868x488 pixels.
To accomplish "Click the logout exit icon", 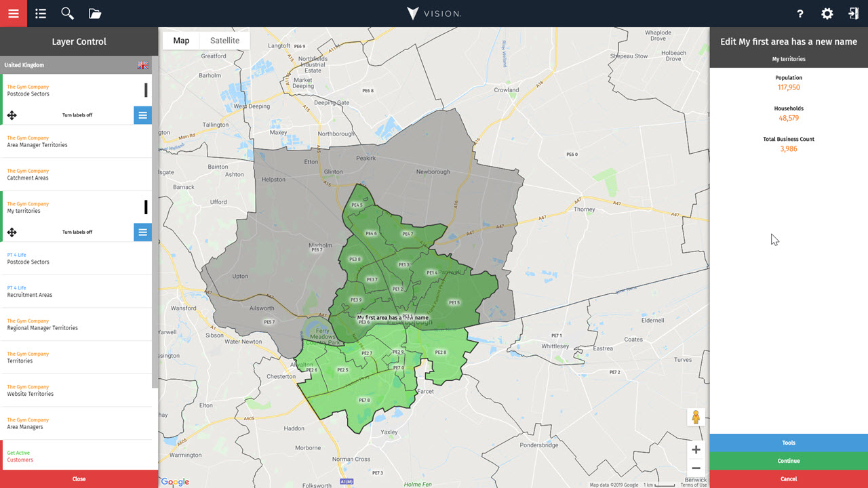I will 853,14.
